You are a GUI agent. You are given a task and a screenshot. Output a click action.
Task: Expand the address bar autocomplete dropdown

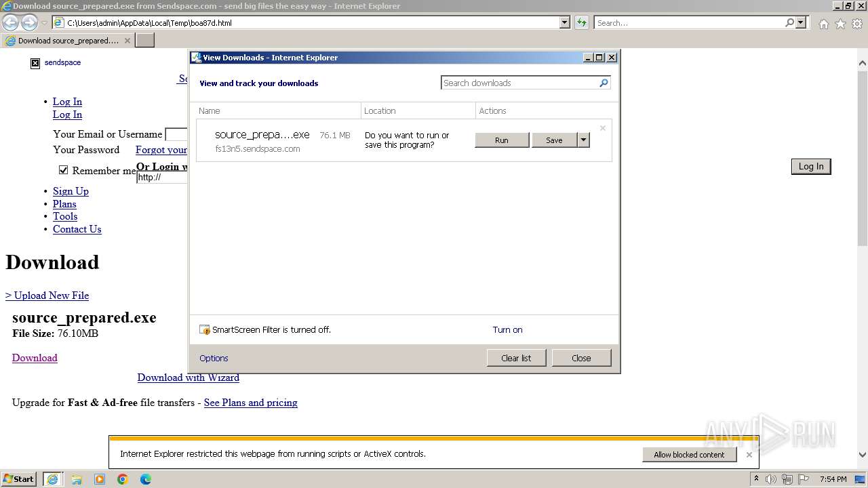pos(564,22)
